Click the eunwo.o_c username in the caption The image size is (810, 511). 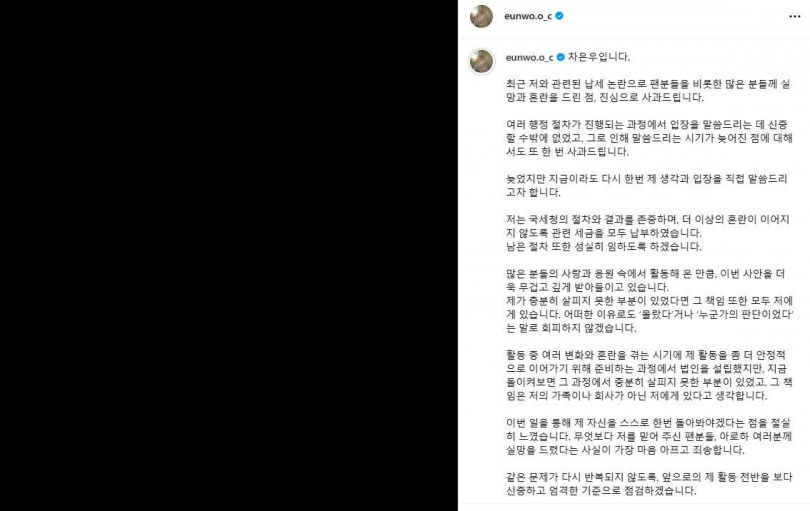click(529, 57)
